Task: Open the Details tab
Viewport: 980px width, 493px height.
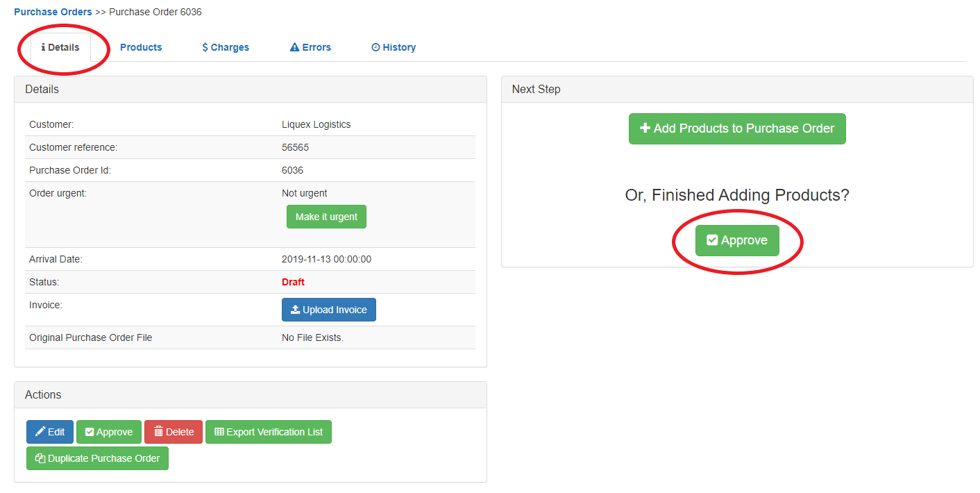Action: click(x=60, y=47)
